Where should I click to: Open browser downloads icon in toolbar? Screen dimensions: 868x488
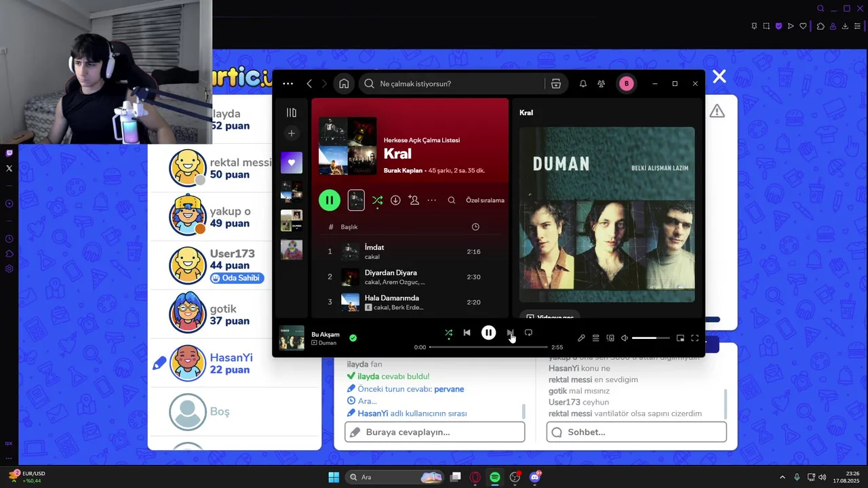click(x=845, y=26)
